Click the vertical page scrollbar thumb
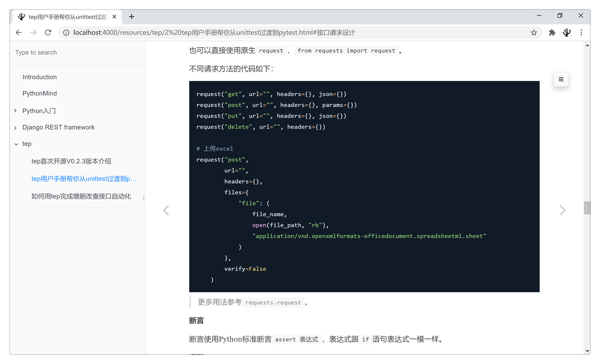The image size is (600, 364). tap(587, 208)
